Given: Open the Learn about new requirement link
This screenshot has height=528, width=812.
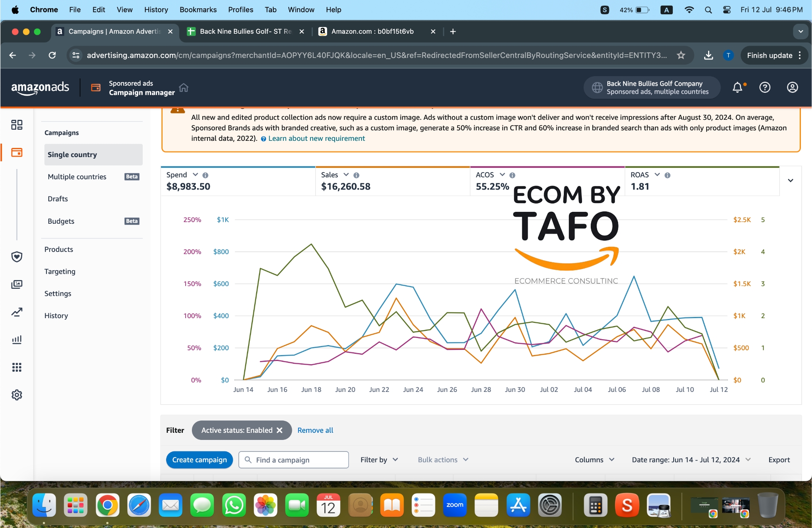Looking at the screenshot, I should click(316, 138).
